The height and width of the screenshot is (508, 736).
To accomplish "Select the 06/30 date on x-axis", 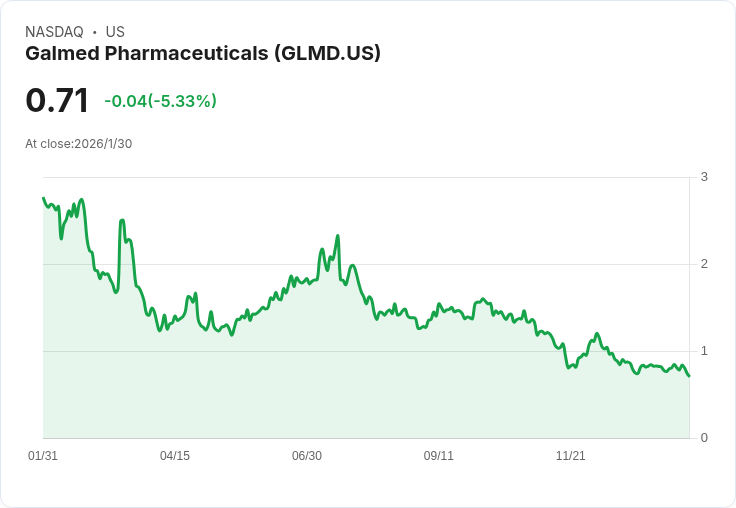I will pyautogui.click(x=307, y=456).
